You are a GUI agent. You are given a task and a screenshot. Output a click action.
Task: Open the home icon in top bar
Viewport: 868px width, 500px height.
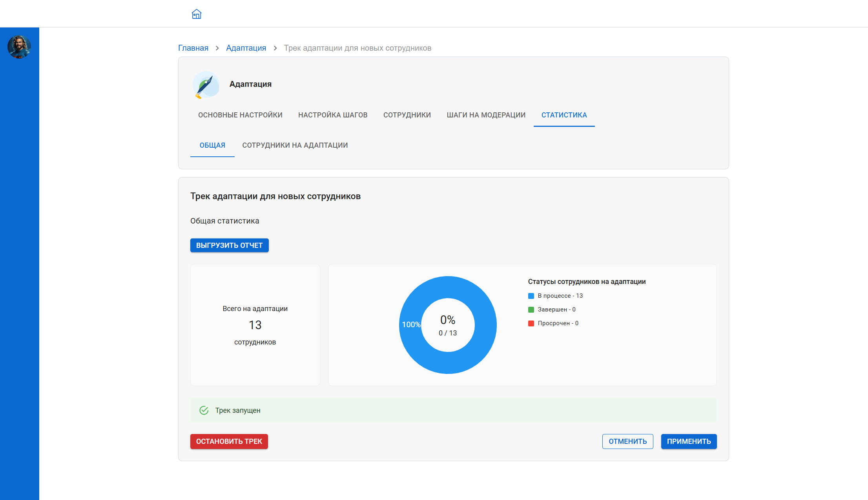tap(197, 14)
